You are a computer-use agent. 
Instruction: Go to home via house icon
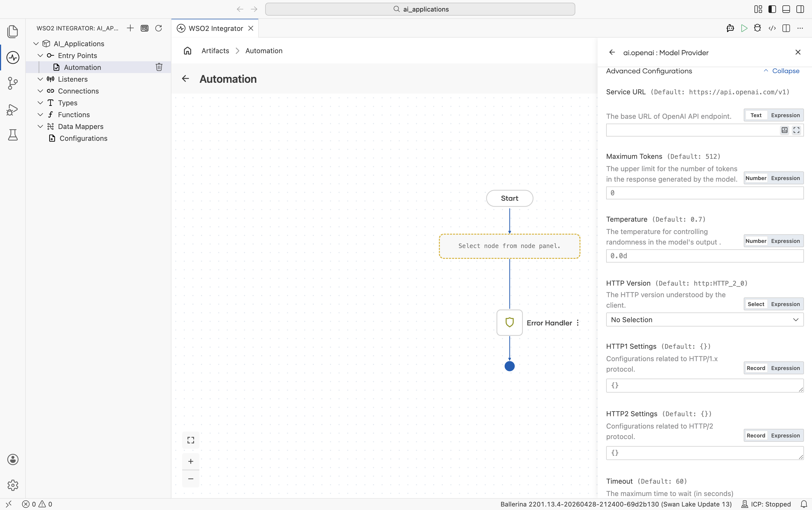click(188, 51)
